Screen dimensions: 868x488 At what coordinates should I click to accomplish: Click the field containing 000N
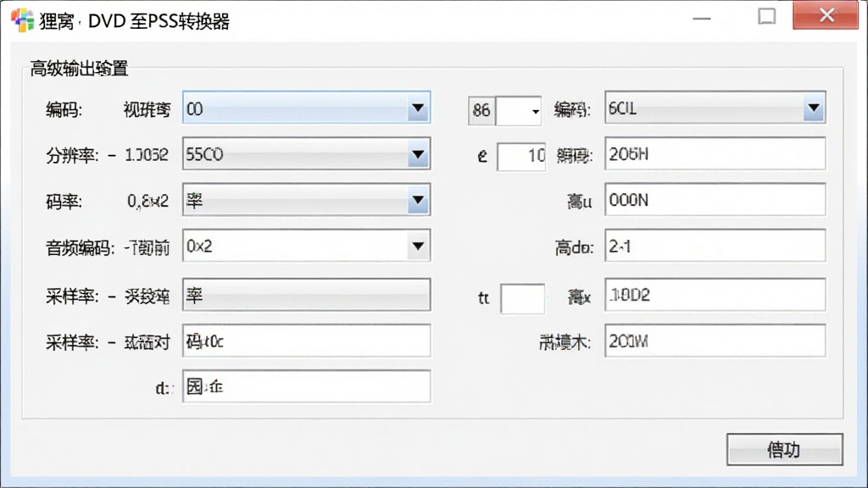point(715,200)
